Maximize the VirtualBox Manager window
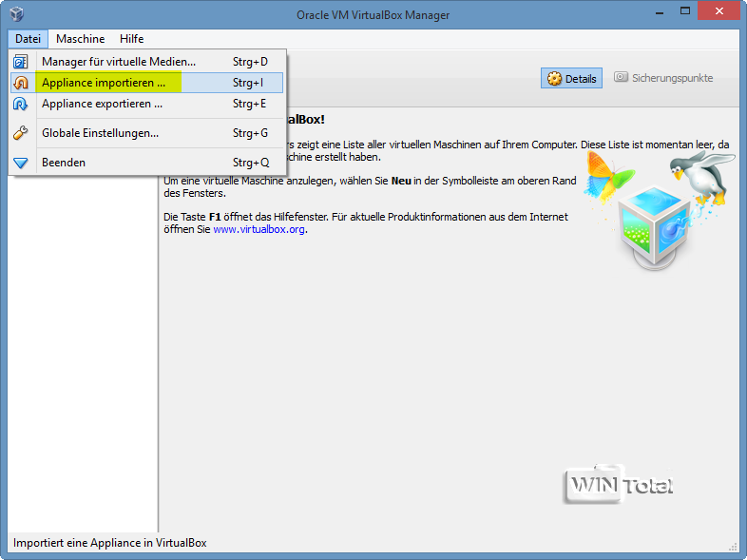 [685, 11]
